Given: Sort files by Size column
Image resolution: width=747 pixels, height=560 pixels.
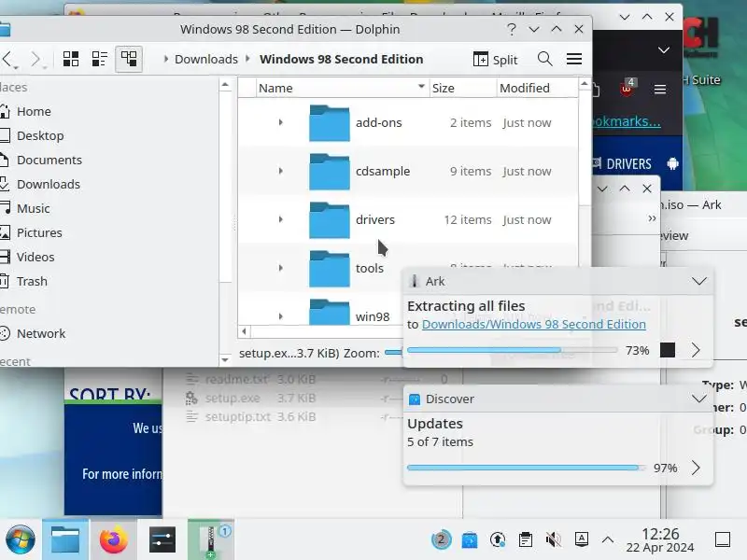Looking at the screenshot, I should point(462,88).
